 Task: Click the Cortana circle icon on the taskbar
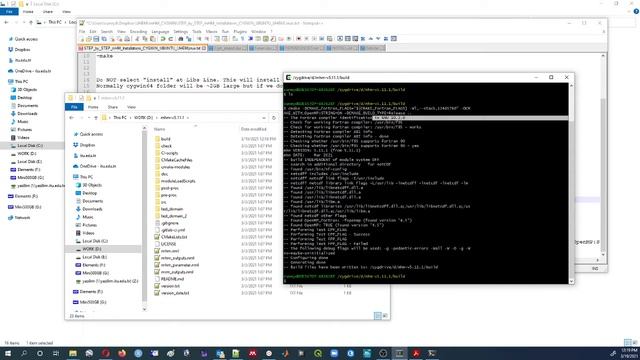(40, 353)
